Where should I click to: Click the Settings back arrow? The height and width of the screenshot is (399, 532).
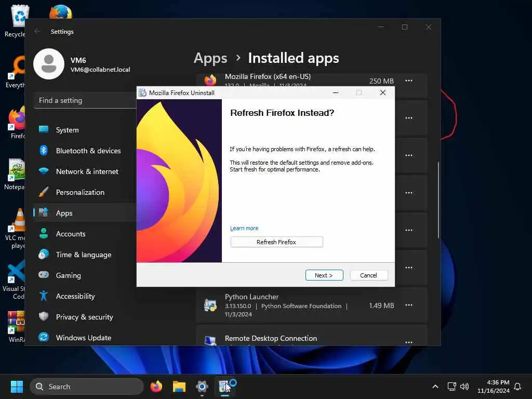coord(37,31)
